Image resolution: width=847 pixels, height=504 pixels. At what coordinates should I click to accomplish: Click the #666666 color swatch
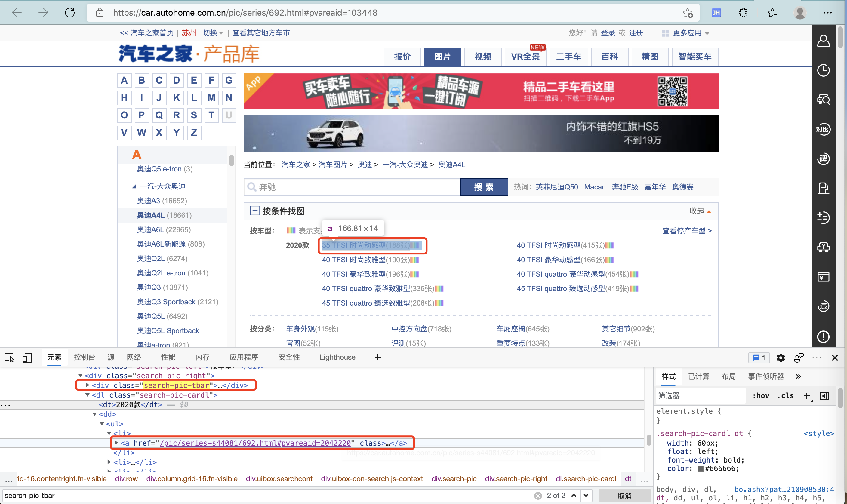pos(701,469)
